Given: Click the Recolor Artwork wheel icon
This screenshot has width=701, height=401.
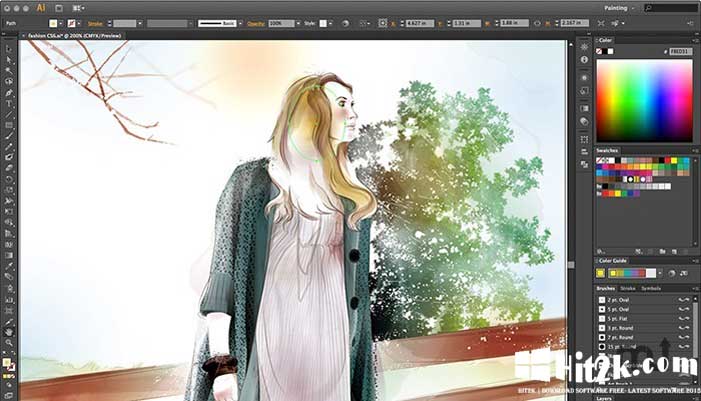Looking at the screenshot, I should 345,23.
